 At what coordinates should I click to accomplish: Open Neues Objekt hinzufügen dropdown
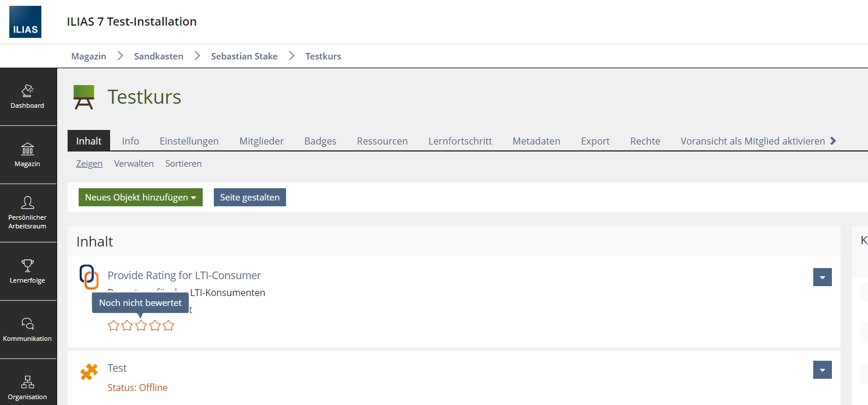(140, 198)
